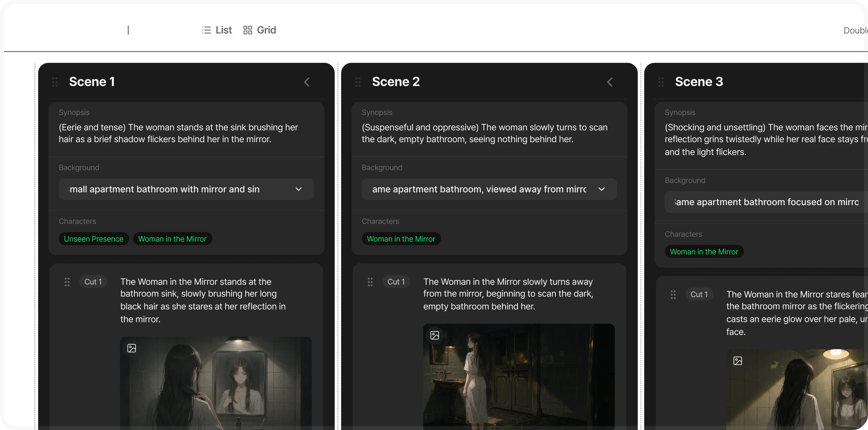Grab the Cut 1 drag handle in Scene 1
Viewport: 868px width, 430px height.
point(67,282)
